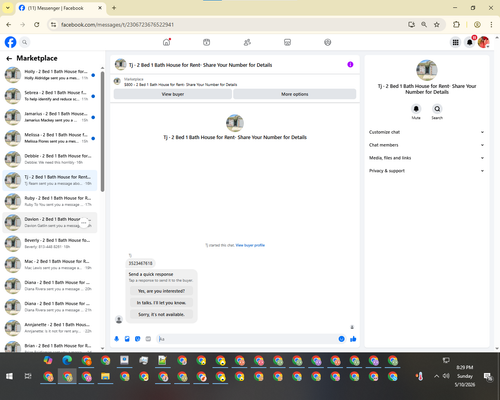The image size is (500, 400).
Task: Open the GIF picker icon
Action: (148, 339)
